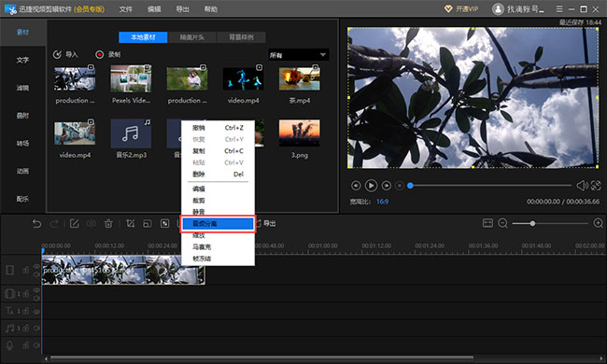The height and width of the screenshot is (364, 607).
Task: Switch to the 本地素材 tab
Action: coord(143,37)
